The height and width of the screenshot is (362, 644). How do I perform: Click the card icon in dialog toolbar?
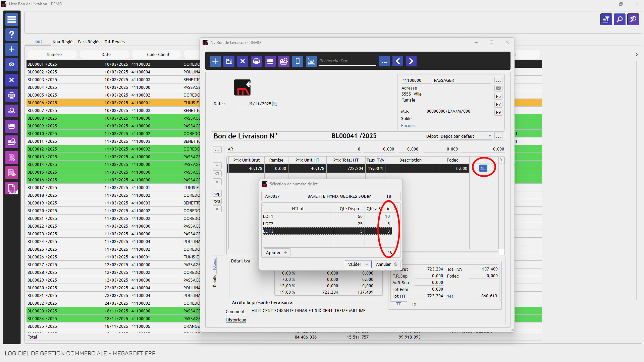[270, 61]
